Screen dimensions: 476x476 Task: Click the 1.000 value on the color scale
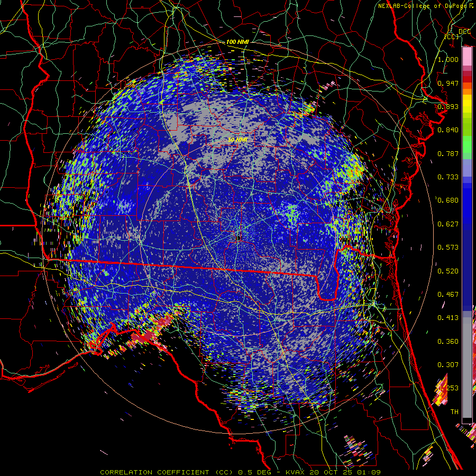[x=448, y=59]
